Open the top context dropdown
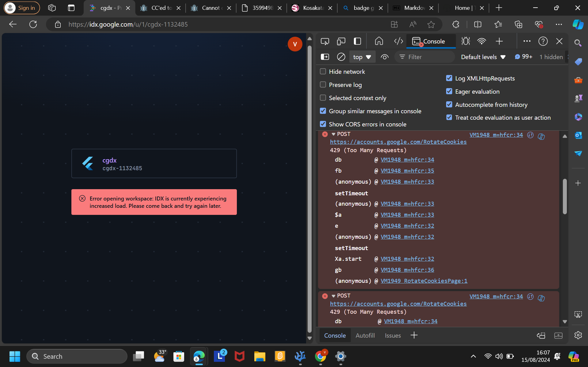 click(x=362, y=57)
